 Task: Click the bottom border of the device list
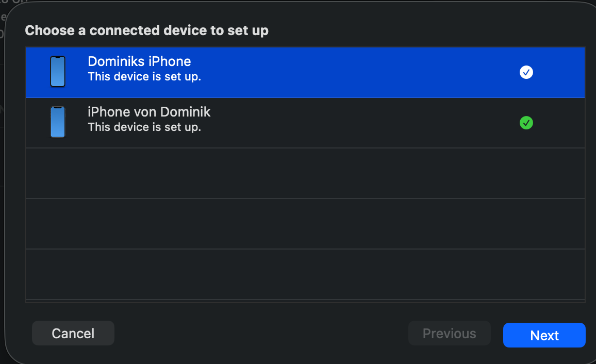pos(305,301)
